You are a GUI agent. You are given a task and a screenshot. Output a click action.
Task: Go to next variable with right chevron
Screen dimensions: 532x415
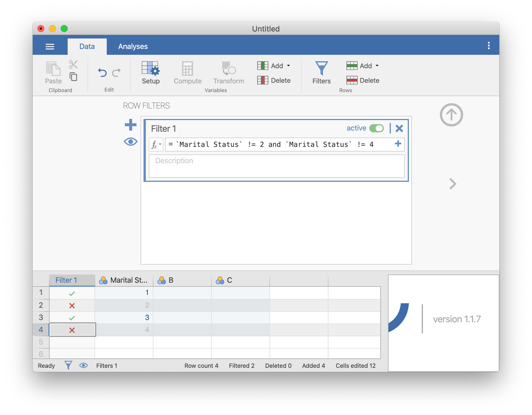[x=452, y=184]
